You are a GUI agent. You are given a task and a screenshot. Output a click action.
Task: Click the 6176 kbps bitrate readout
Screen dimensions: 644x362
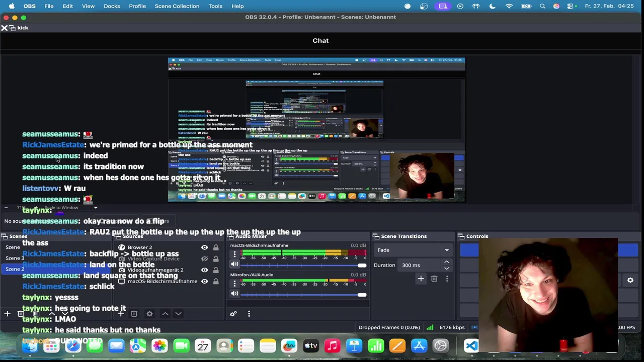click(452, 327)
